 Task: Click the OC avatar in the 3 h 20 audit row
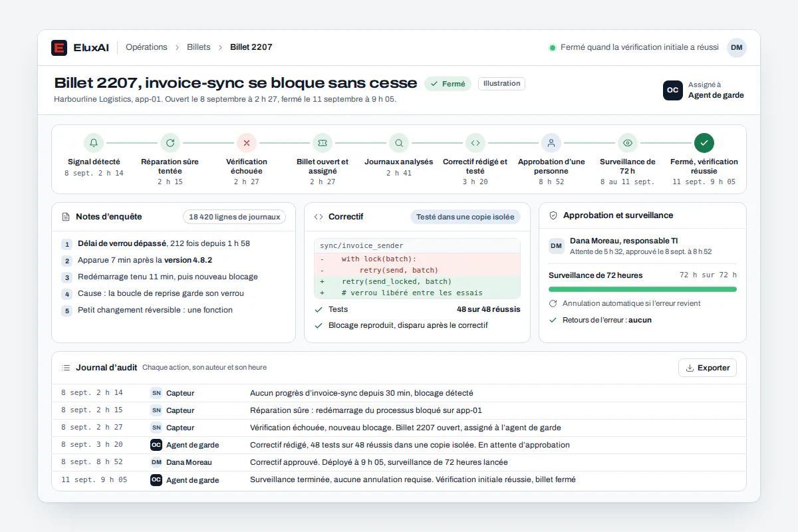(x=156, y=445)
